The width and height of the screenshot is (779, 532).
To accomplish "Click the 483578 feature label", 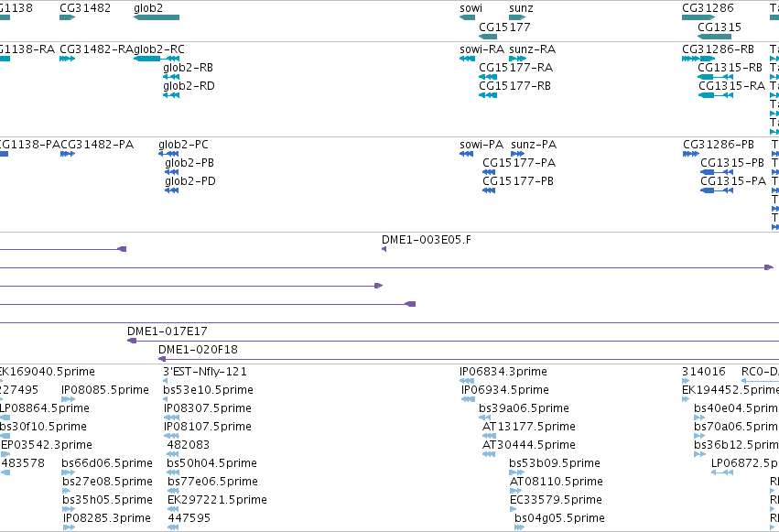I will pos(23,463).
